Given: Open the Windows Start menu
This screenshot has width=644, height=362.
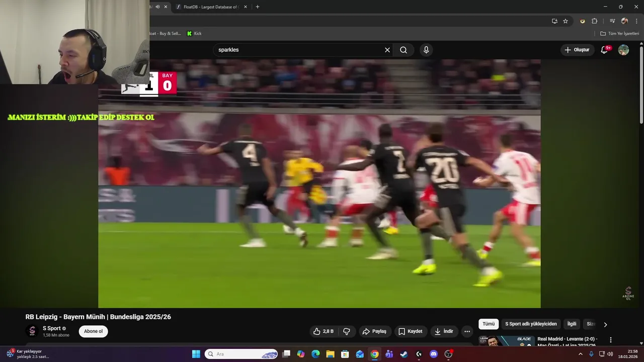Looking at the screenshot, I should pyautogui.click(x=196, y=354).
